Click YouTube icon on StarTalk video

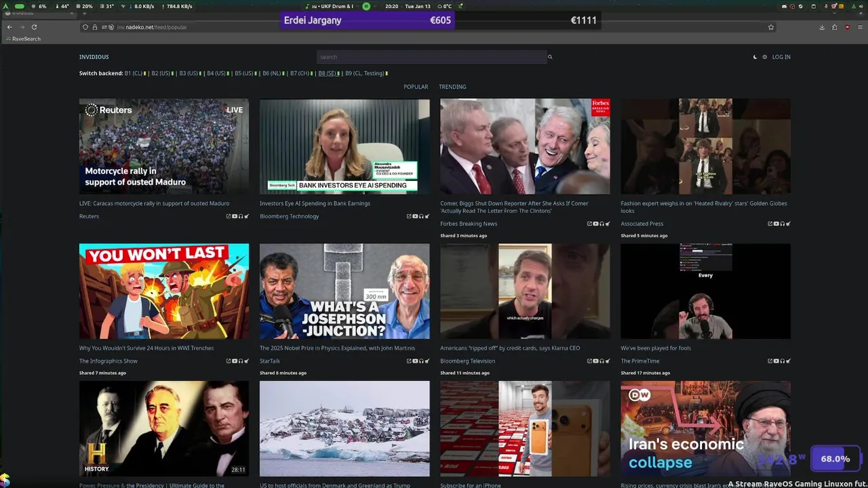pyautogui.click(x=415, y=361)
